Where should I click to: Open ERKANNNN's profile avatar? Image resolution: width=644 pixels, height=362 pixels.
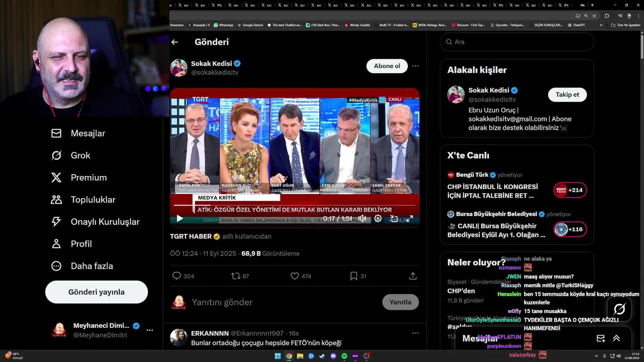pos(179,337)
